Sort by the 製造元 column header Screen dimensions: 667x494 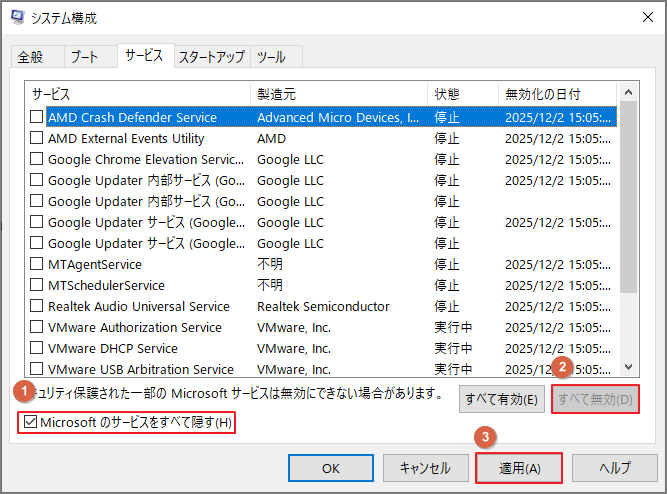pos(339,94)
